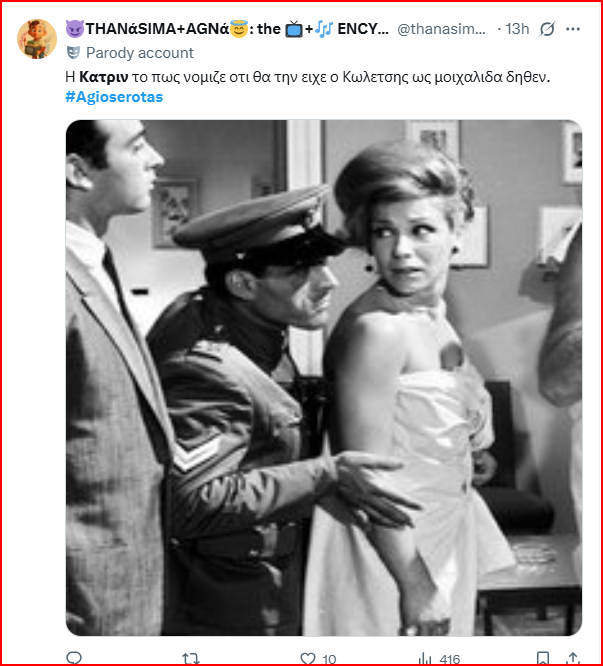Image resolution: width=603 pixels, height=666 pixels.
Task: Open the attached black-and-white photo
Action: (324, 378)
